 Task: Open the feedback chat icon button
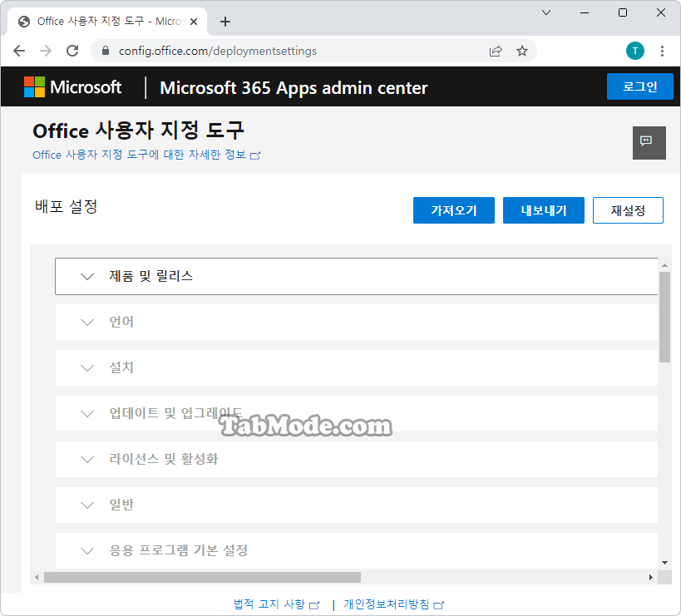coord(649,143)
